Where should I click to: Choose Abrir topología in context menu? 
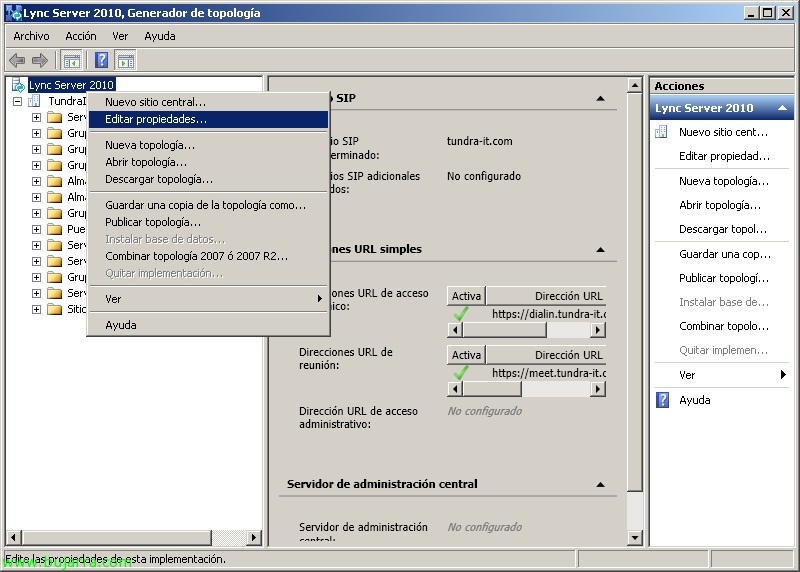click(x=208, y=162)
